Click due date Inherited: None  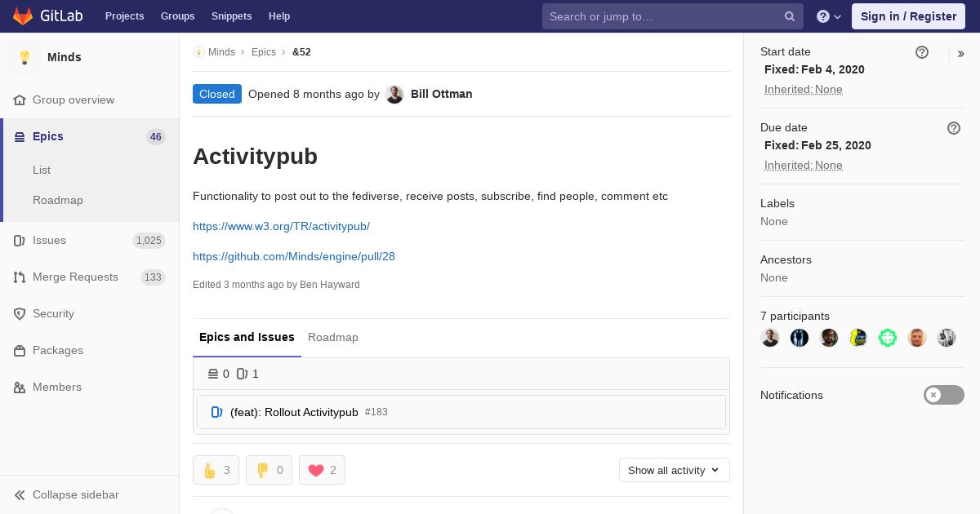click(804, 166)
